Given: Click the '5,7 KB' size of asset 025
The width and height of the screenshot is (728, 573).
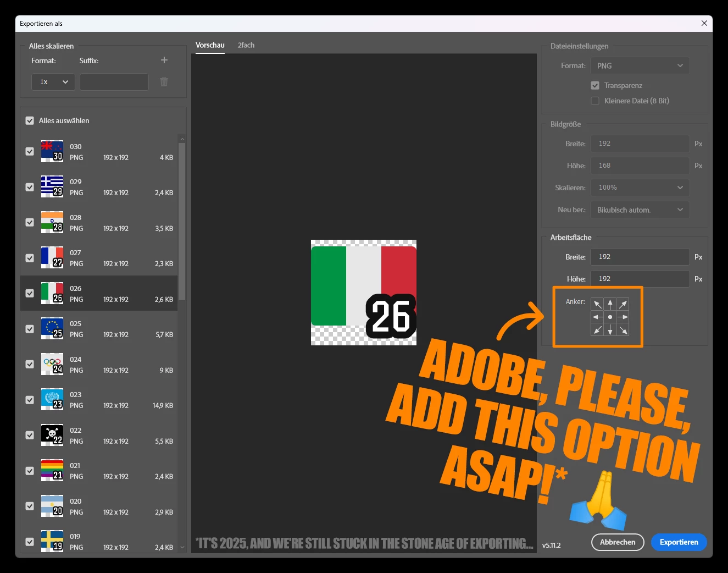Looking at the screenshot, I should point(164,334).
